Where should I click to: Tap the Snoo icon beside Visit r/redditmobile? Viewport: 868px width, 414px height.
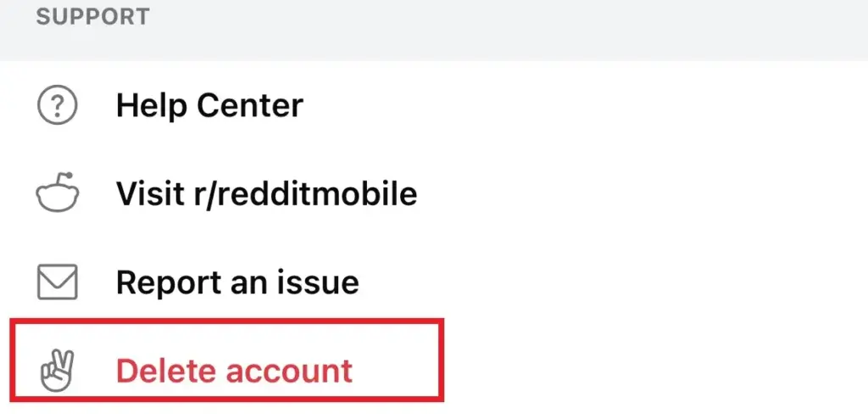[57, 193]
